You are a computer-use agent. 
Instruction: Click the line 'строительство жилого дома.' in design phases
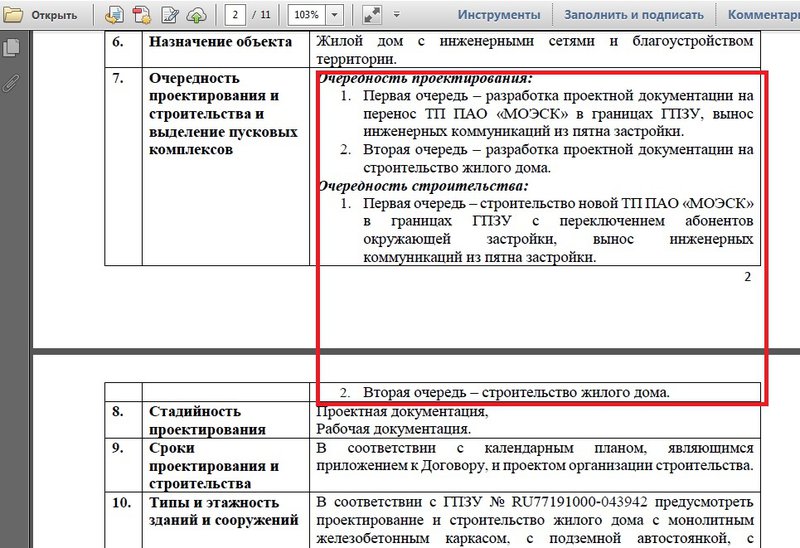pos(457,168)
